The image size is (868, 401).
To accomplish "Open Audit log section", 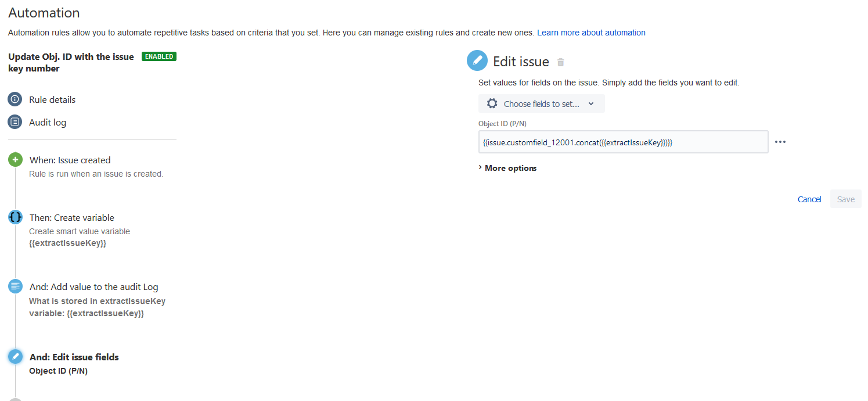I will pyautogui.click(x=48, y=122).
